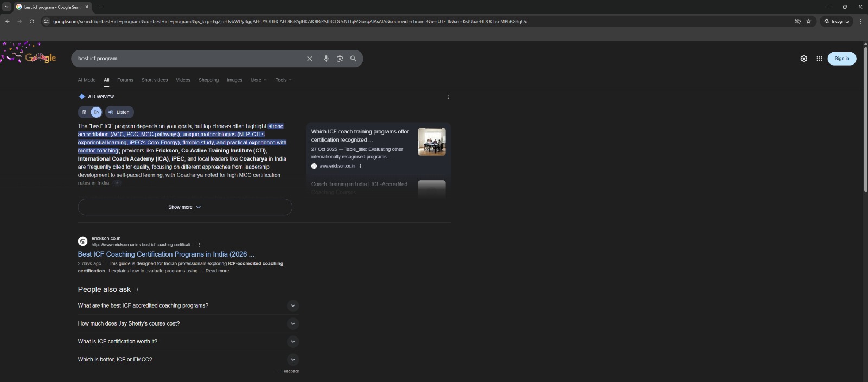This screenshot has width=868, height=382.
Task: Bookmark this page with the star icon
Action: point(808,21)
